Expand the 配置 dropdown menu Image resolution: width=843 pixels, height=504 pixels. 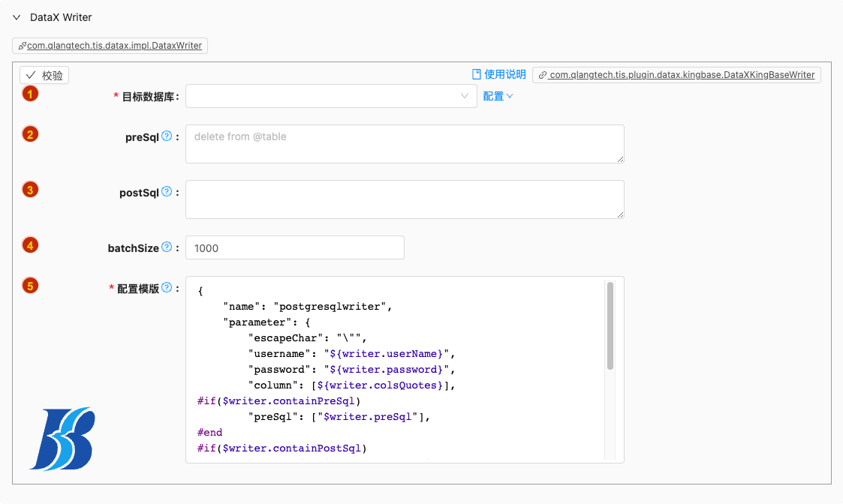point(498,96)
